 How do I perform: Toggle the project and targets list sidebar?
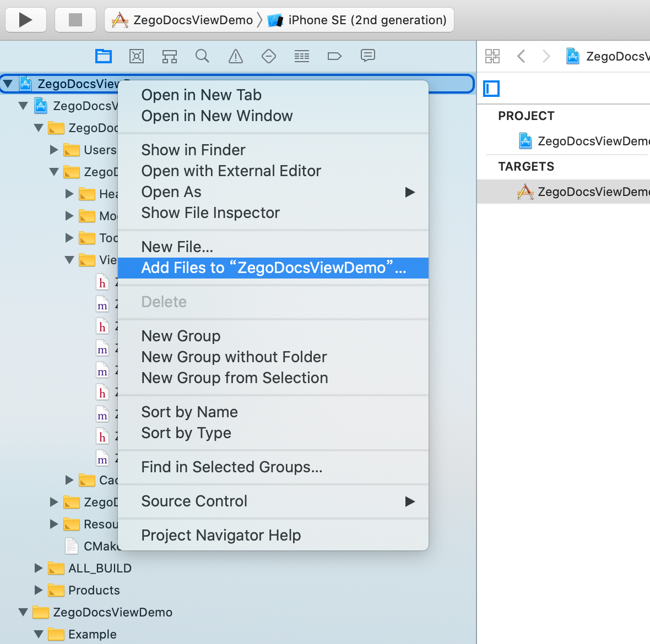click(492, 89)
